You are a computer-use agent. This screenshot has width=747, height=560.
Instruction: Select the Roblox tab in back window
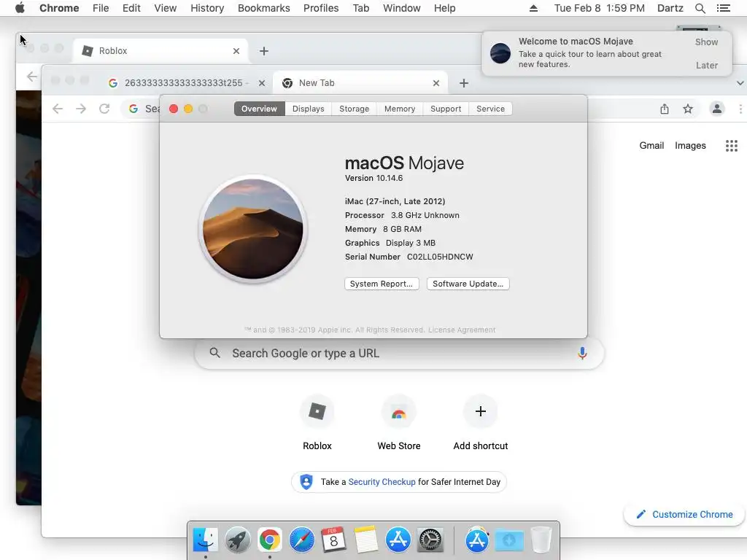tap(160, 51)
